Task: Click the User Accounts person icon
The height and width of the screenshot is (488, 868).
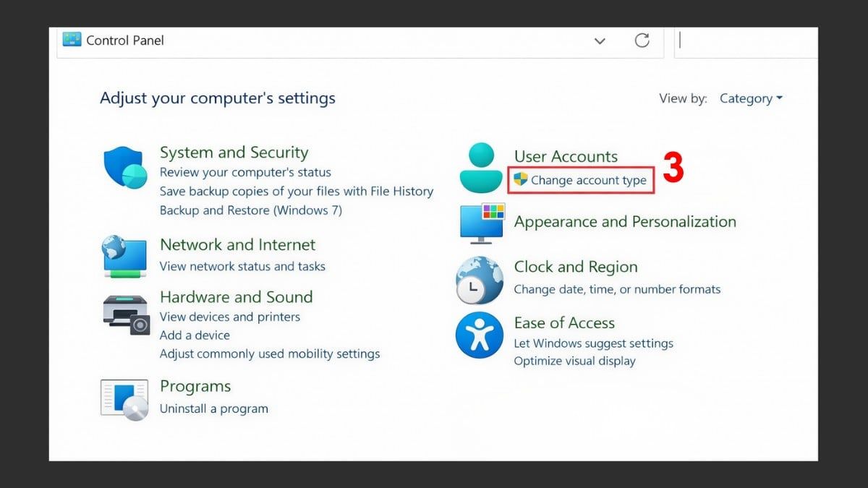Action: pos(482,167)
